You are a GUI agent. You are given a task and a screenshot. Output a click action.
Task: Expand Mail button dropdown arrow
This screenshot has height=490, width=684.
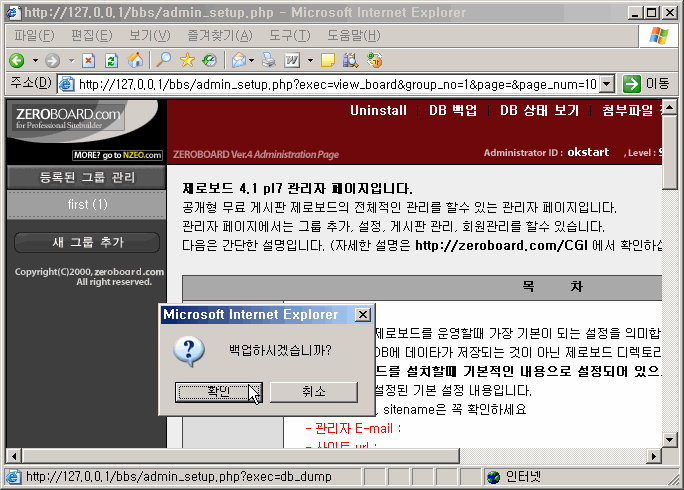pyautogui.click(x=252, y=60)
